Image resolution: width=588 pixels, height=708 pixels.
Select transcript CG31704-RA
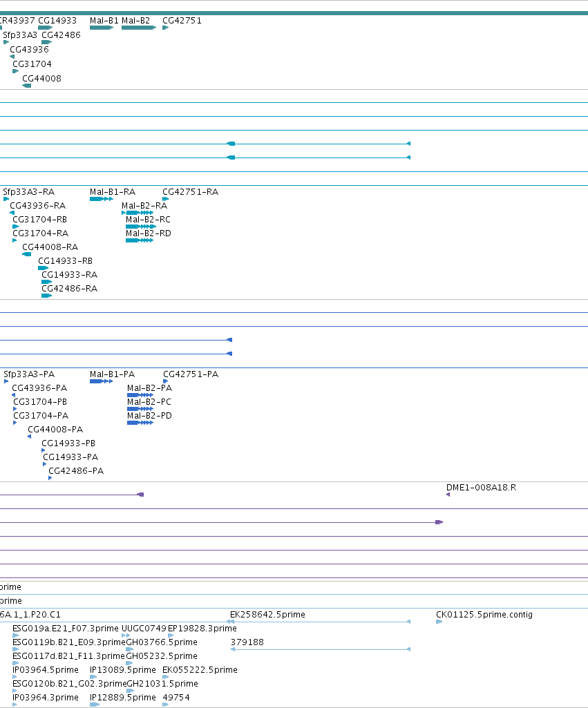[x=41, y=233]
